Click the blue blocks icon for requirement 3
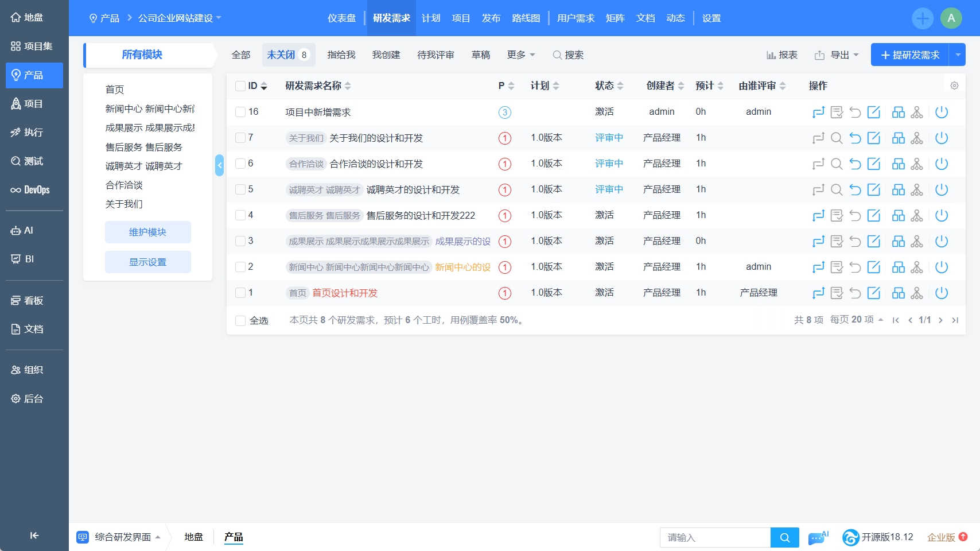Viewport: 980px width, 551px height. [x=898, y=242]
